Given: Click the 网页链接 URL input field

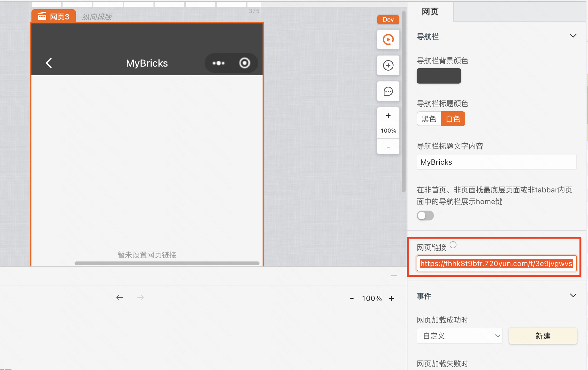Looking at the screenshot, I should tap(496, 264).
